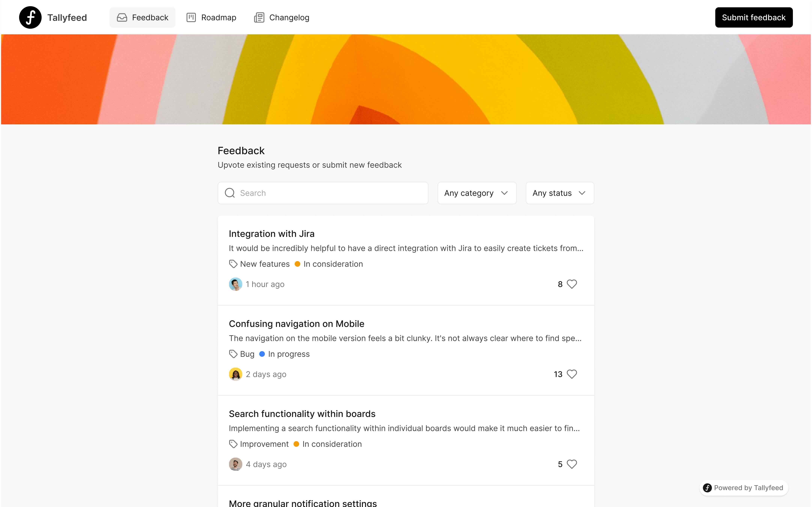Open the Integration with Jira post
Screen dimensions: 812x507
pos(272,234)
